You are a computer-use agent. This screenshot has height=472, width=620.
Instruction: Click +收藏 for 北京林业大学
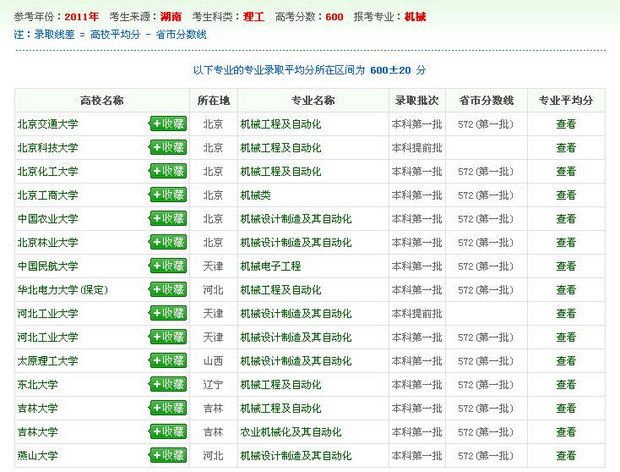click(x=168, y=242)
